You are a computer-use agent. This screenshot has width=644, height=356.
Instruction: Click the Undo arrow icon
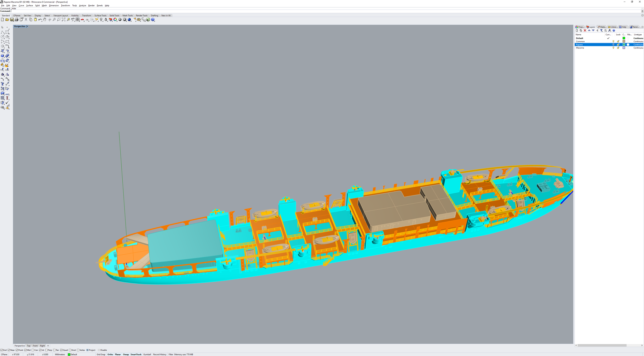(x=40, y=20)
